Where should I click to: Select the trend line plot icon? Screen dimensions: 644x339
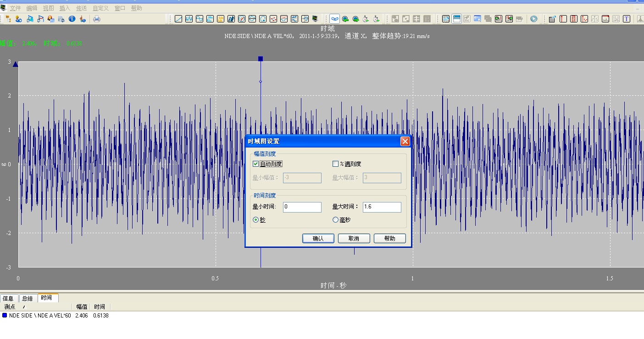click(x=178, y=19)
